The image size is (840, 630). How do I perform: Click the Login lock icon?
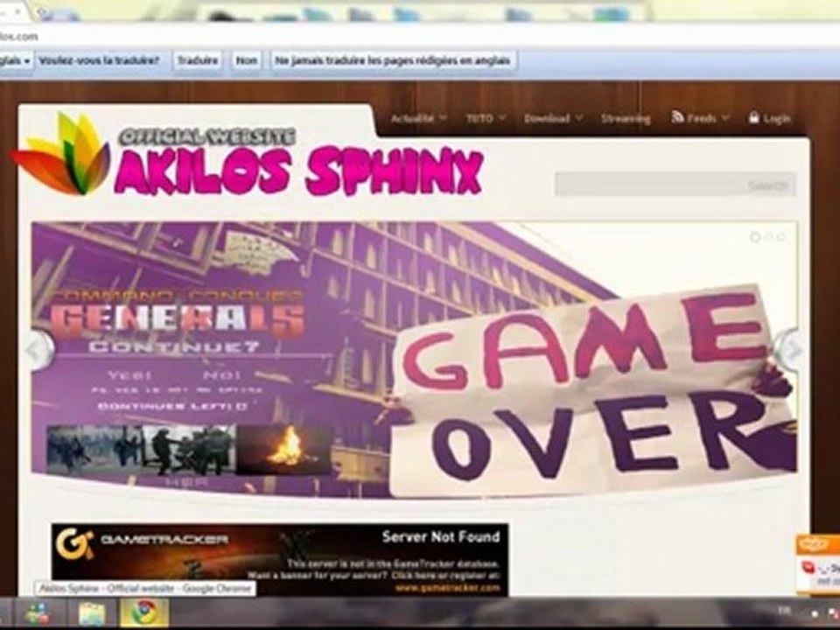point(753,117)
